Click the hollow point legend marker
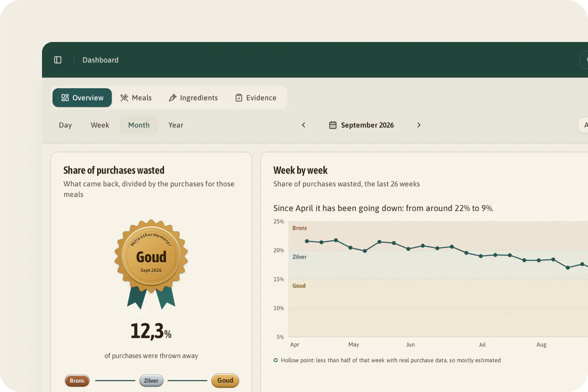Screen dimensions: 588x392 pyautogui.click(x=276, y=360)
